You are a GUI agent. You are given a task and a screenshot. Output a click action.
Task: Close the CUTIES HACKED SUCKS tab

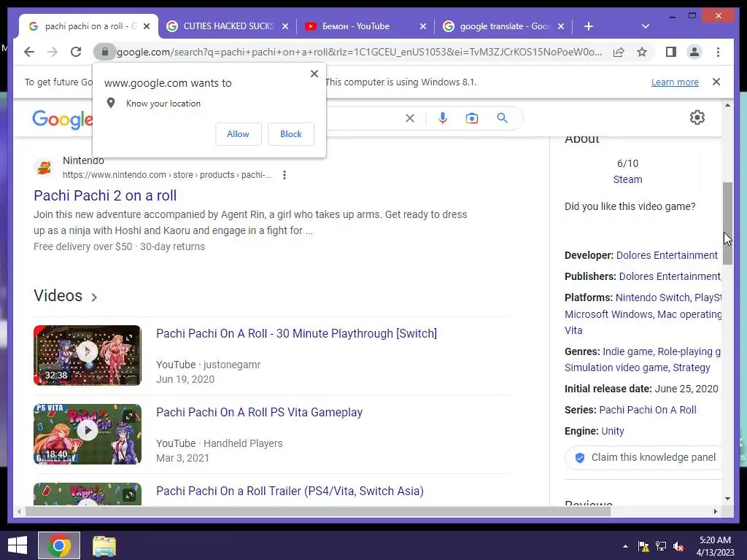click(x=285, y=26)
